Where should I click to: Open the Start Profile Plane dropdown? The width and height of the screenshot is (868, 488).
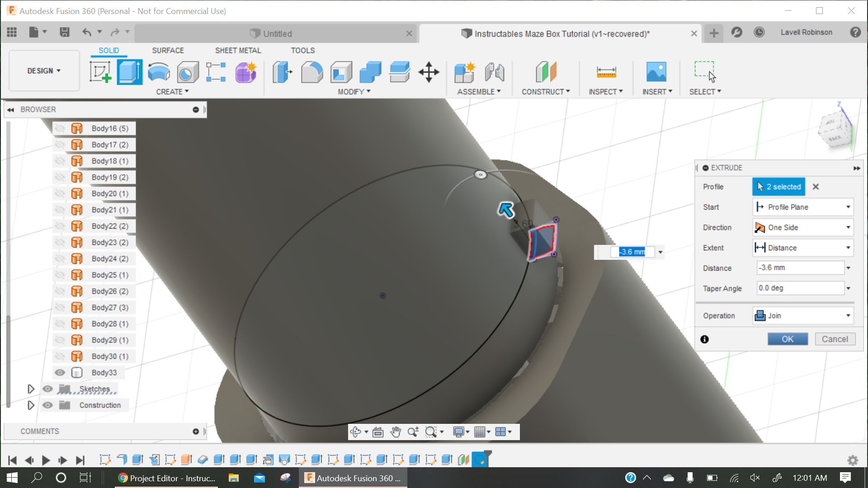(x=803, y=207)
